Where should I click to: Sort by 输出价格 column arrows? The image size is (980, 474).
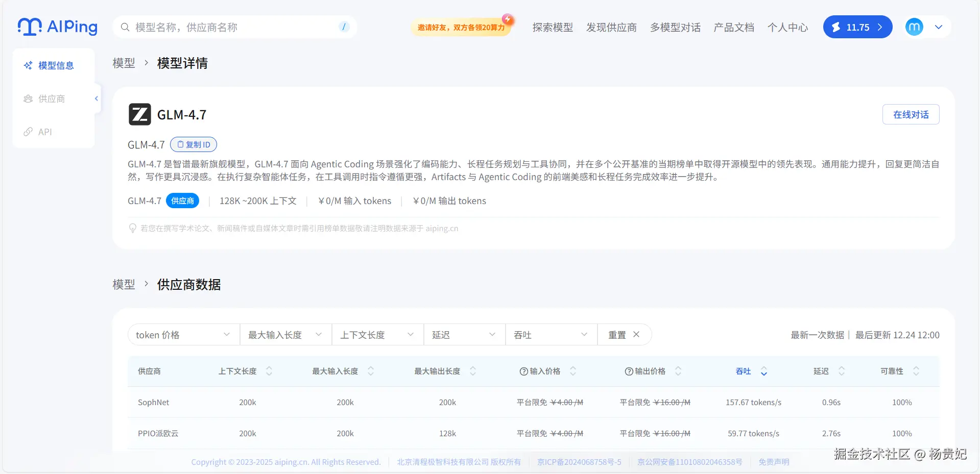click(678, 371)
